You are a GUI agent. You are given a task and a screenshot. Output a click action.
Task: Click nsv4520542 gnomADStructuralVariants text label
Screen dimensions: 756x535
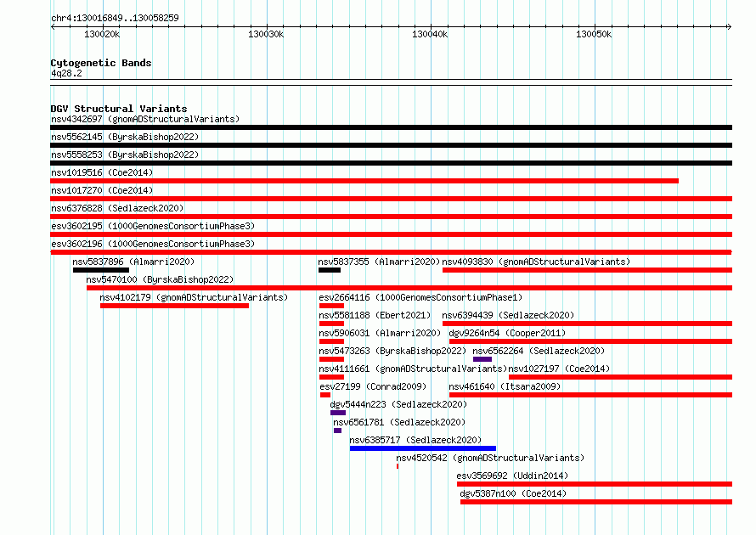pyautogui.click(x=490, y=458)
